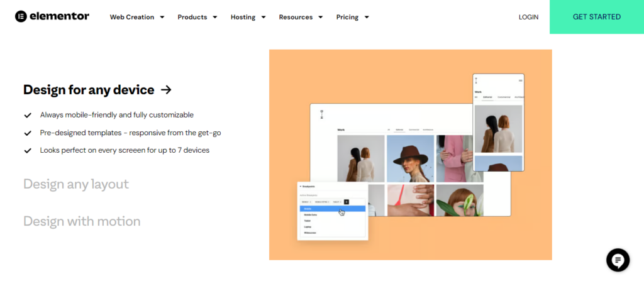
Task: Click the Design for any device heading
Action: 89,90
